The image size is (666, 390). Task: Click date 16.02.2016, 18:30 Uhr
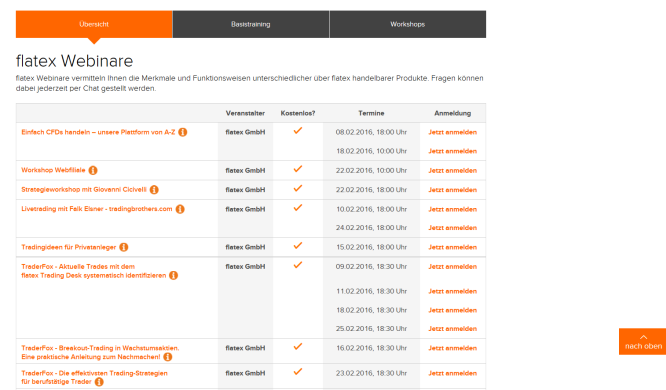click(371, 348)
